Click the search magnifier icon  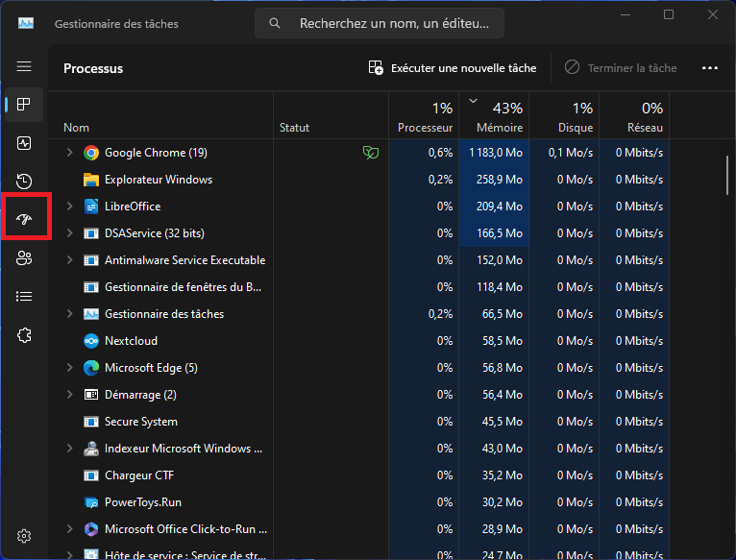[275, 23]
